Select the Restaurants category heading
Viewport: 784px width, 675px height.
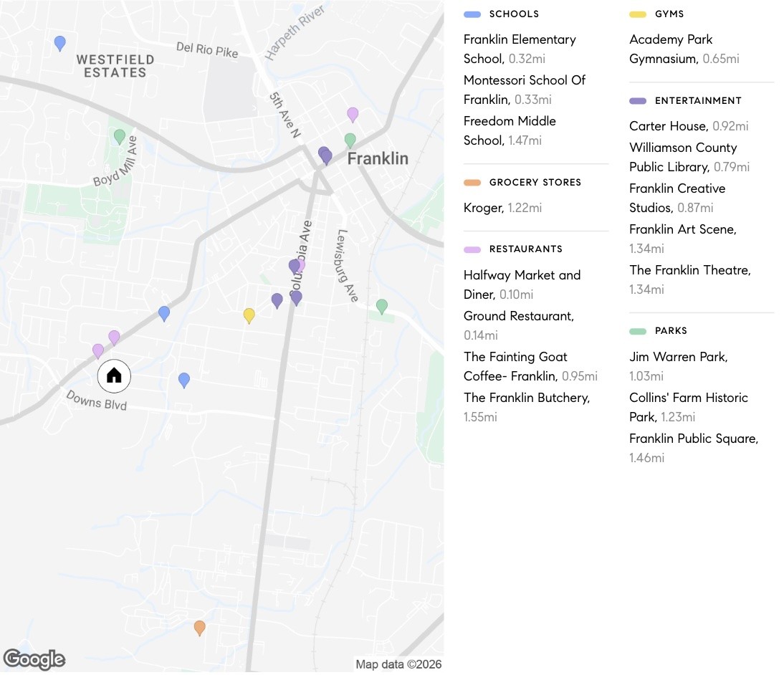pyautogui.click(x=525, y=249)
